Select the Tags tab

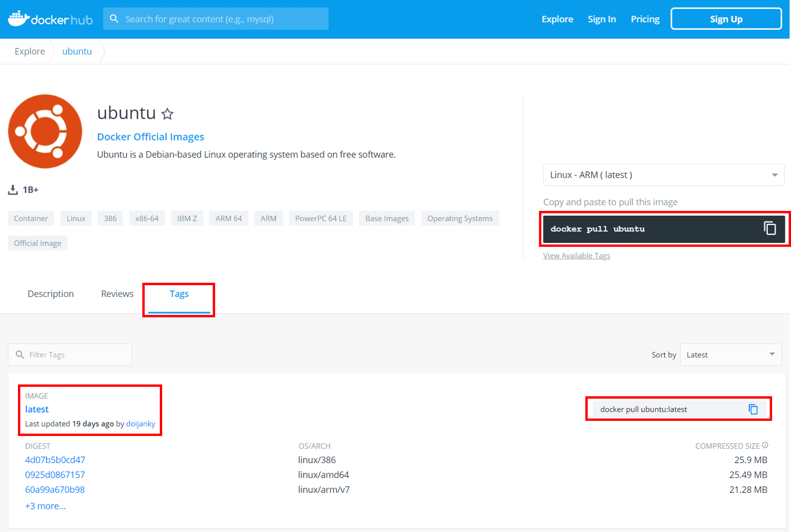point(179,294)
